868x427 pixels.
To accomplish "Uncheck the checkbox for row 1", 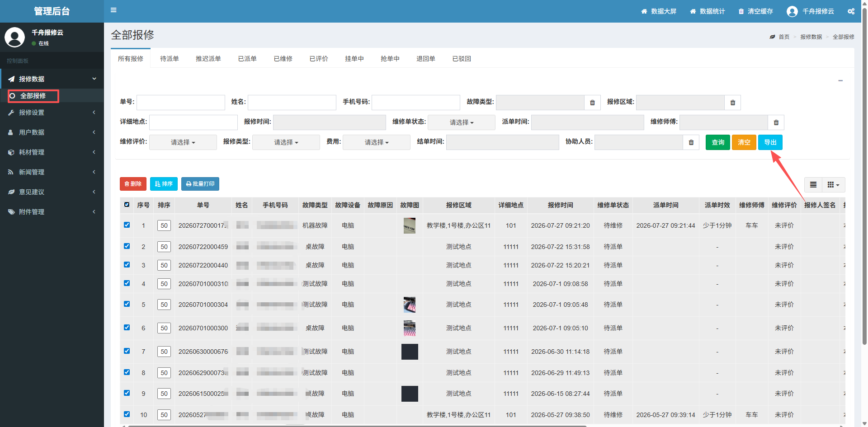I will pos(127,225).
